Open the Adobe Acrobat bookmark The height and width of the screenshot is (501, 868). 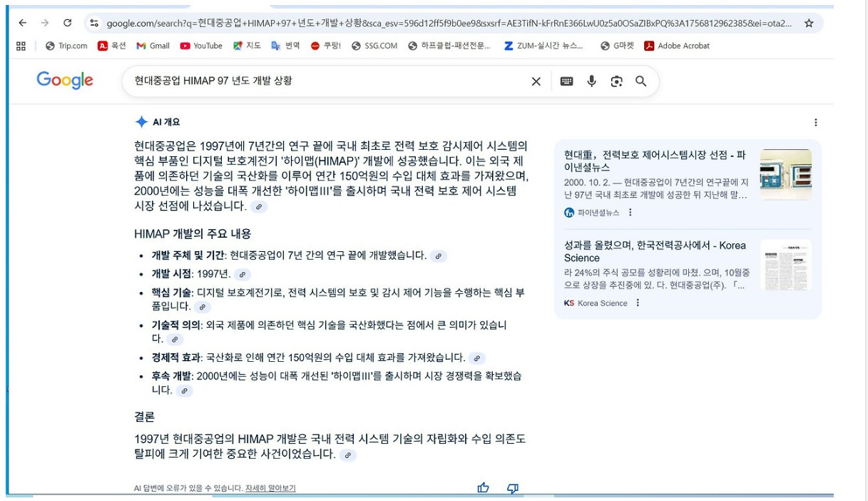coord(677,46)
